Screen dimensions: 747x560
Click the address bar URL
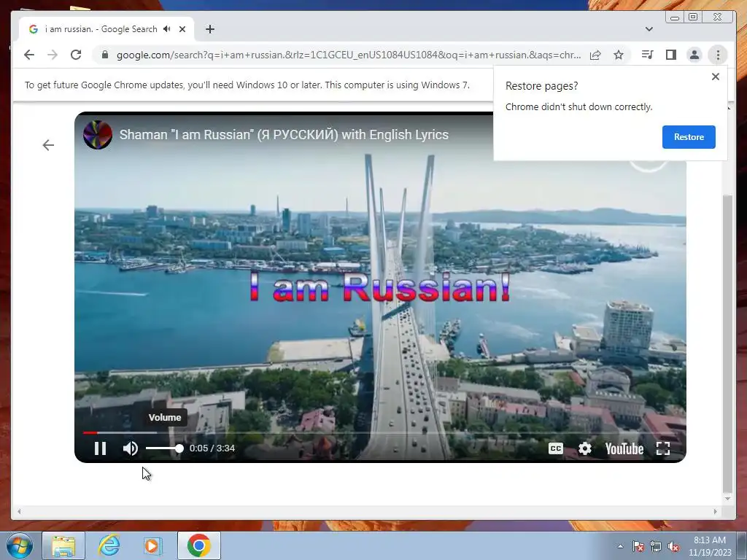[349, 55]
